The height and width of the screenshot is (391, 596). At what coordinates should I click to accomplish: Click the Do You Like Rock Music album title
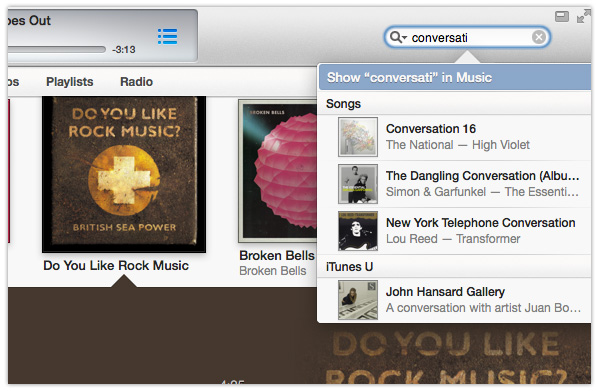tap(116, 265)
